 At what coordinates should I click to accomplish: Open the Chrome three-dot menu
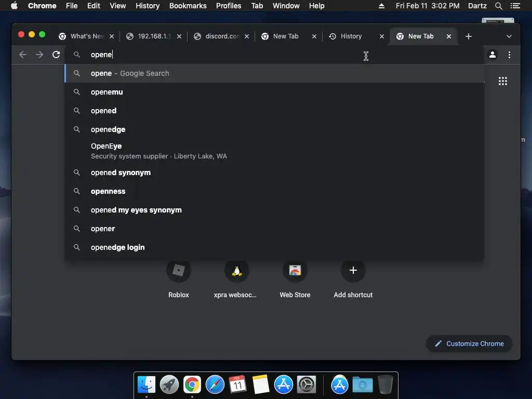tap(509, 55)
